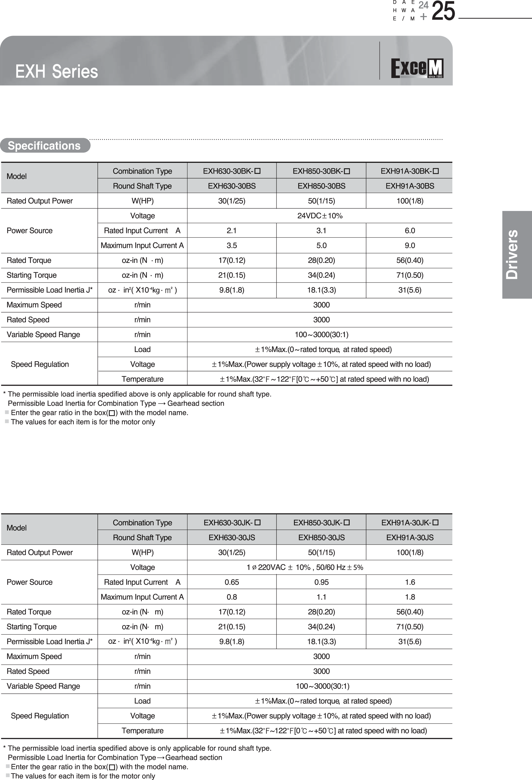Click the Drivers side tab
Viewport: 532px width, 780px height.
[x=517, y=255]
